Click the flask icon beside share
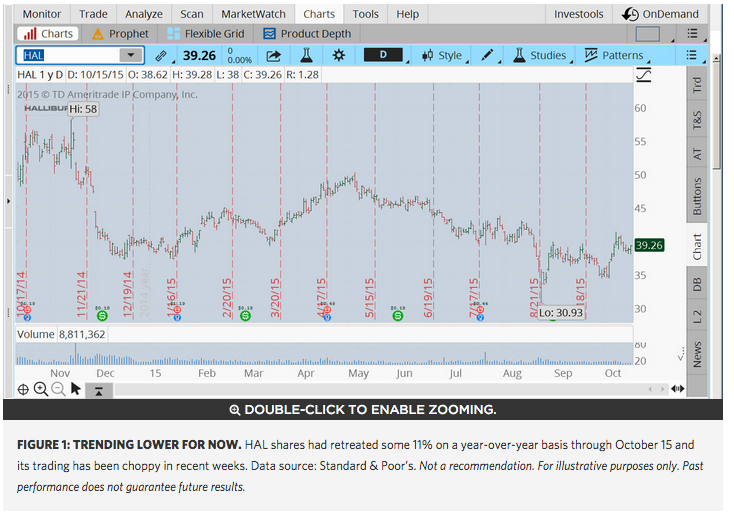Screen dimensions: 734x516 coord(306,55)
